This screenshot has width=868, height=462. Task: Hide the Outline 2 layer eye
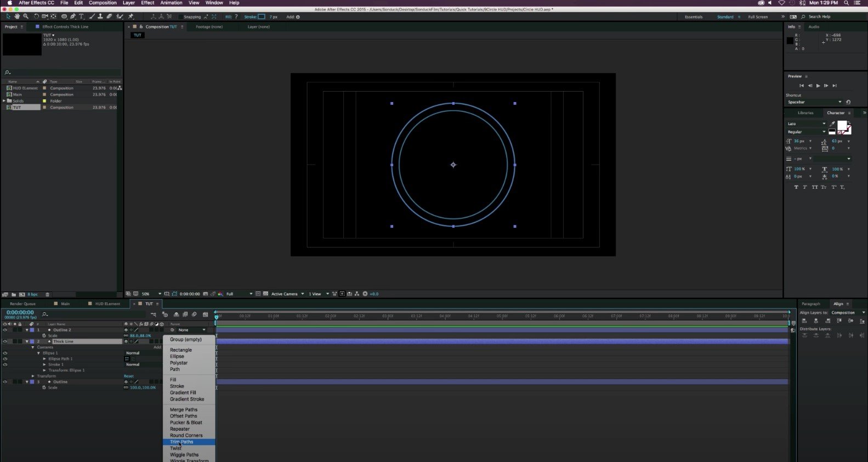(5, 330)
